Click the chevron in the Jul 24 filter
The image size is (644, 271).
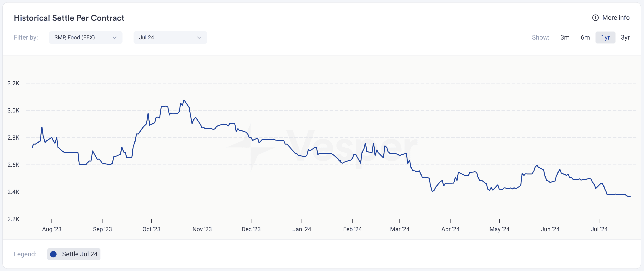pos(199,38)
